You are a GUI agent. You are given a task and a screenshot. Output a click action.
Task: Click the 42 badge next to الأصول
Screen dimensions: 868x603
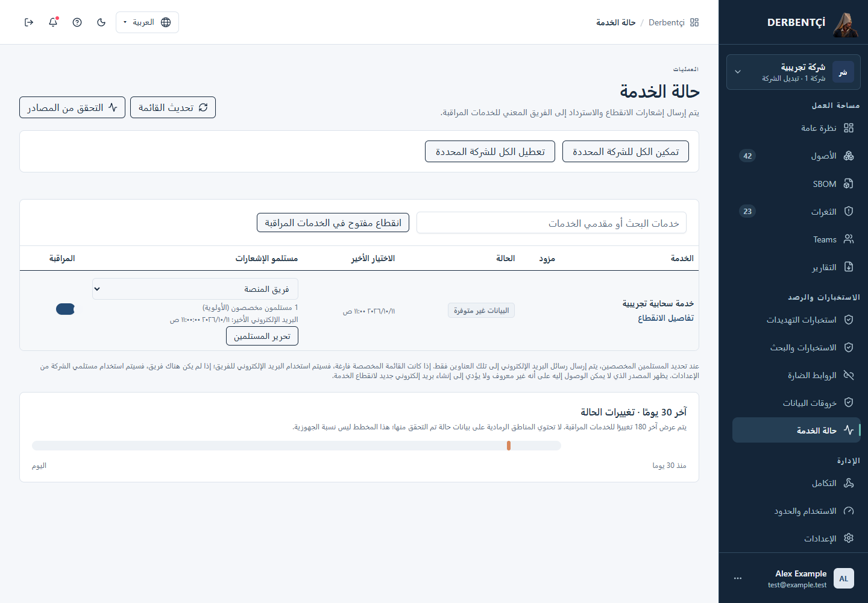tap(747, 156)
